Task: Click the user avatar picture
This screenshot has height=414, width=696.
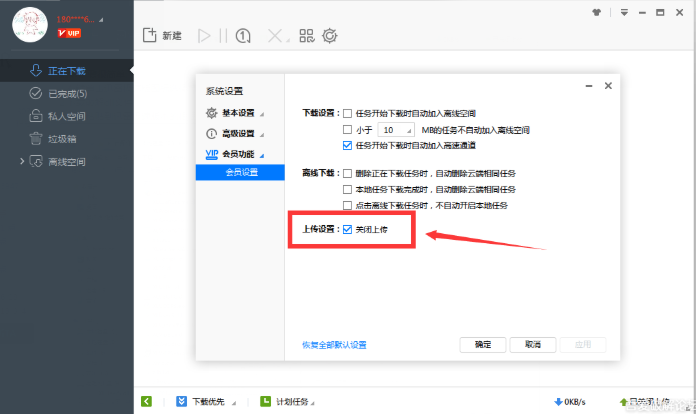Action: (x=31, y=25)
